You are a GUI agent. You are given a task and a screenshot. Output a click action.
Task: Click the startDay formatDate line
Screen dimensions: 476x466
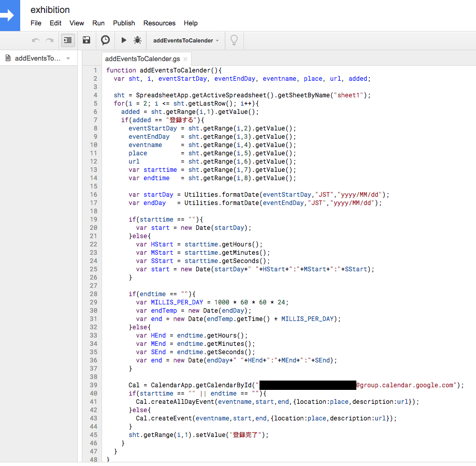tap(258, 195)
